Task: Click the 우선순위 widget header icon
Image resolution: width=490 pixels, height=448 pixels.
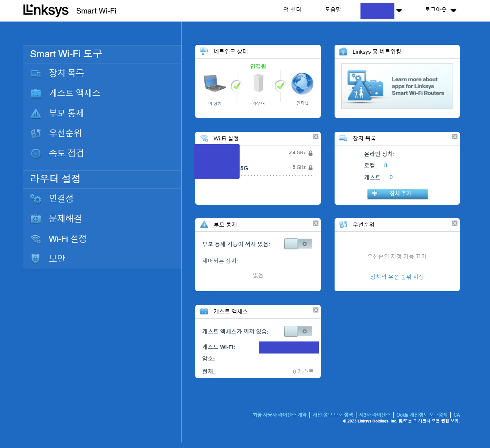Action: (343, 225)
